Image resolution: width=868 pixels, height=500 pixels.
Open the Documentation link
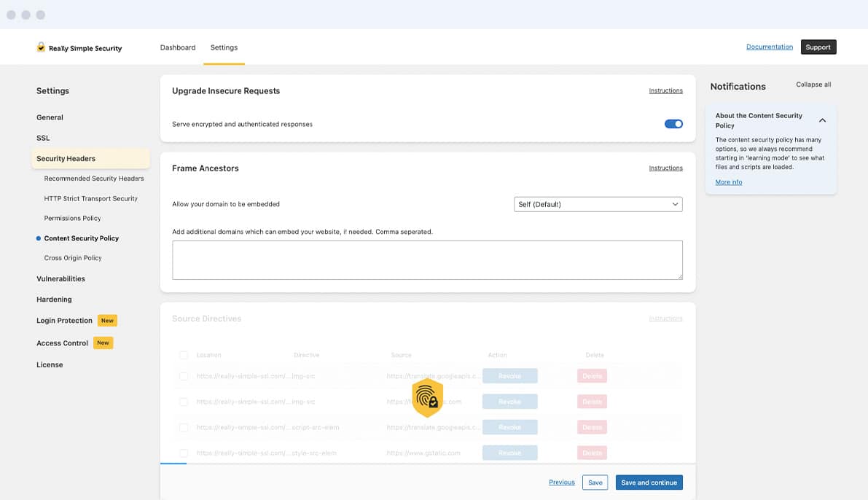click(769, 47)
